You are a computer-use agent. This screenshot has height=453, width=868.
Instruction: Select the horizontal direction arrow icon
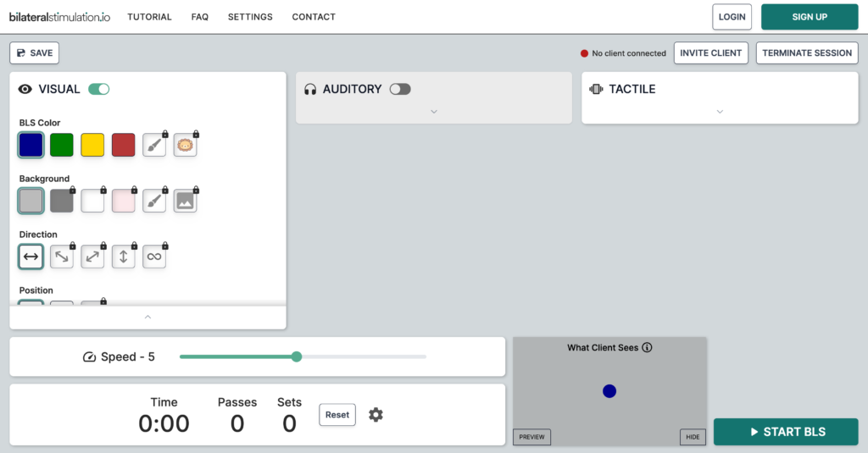[x=31, y=257]
